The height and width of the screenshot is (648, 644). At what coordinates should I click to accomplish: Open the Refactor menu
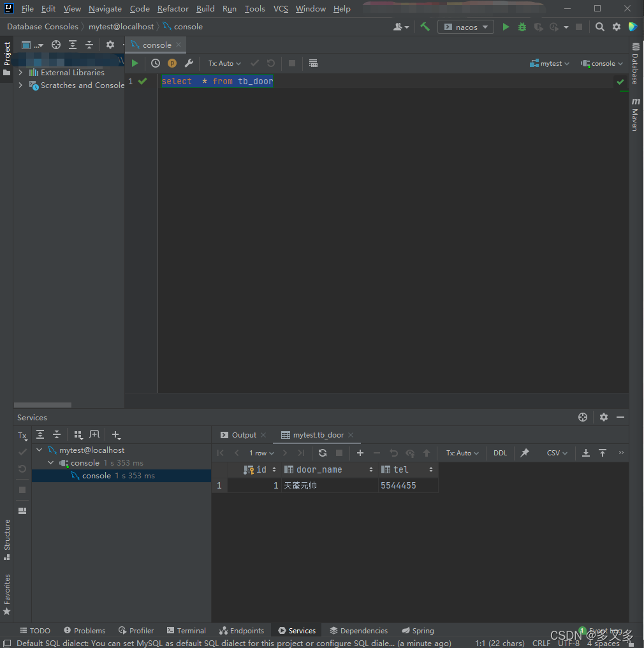[x=173, y=9]
